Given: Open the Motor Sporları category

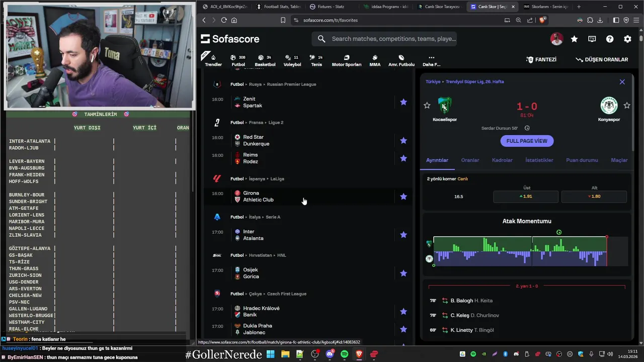Looking at the screenshot, I should coord(347,60).
